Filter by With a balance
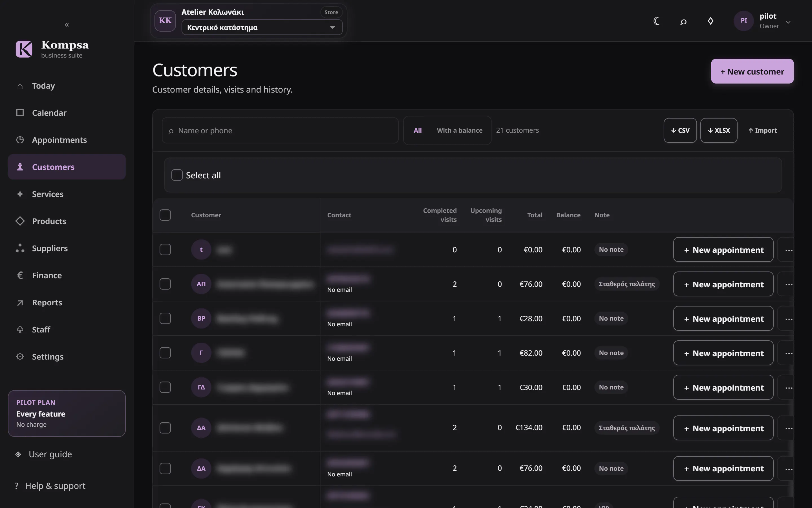This screenshot has height=508, width=812. click(x=459, y=130)
